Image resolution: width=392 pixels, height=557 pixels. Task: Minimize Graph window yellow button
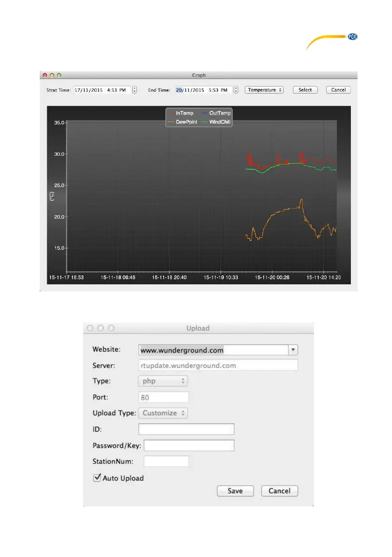pos(52,75)
